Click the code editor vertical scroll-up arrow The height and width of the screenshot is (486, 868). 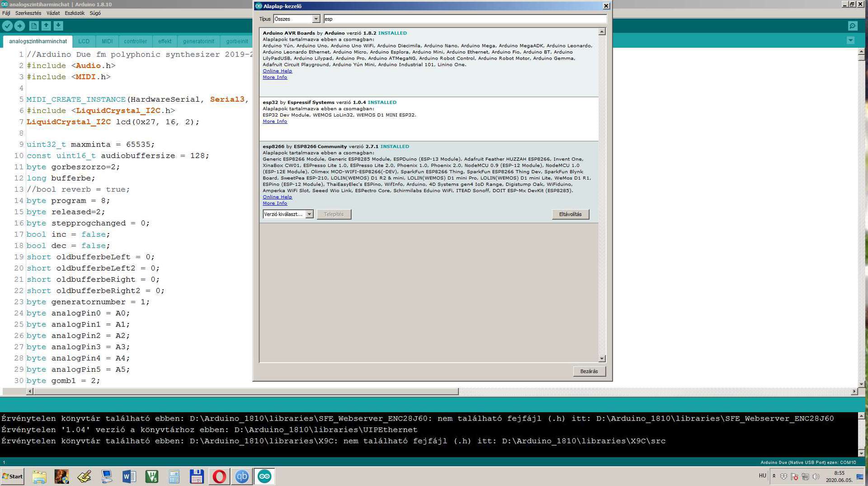(x=861, y=51)
